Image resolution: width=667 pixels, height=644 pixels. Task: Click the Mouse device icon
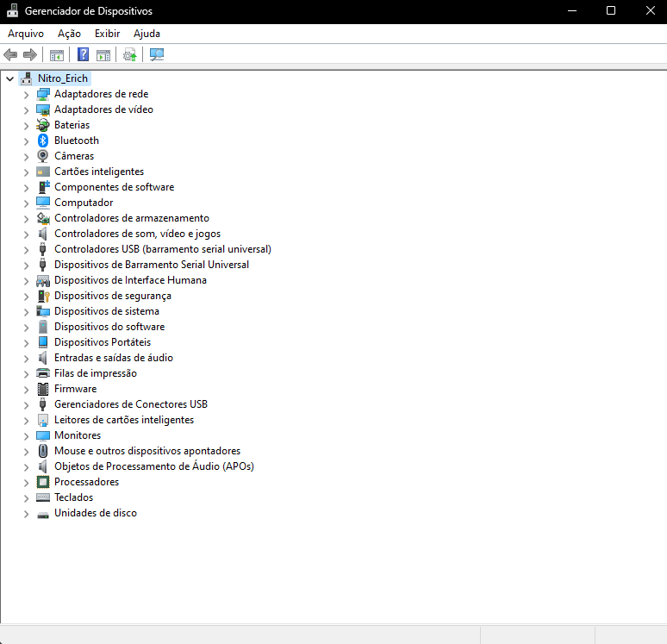[43, 451]
